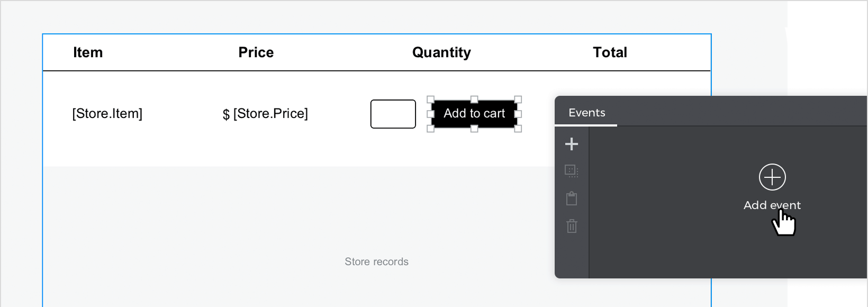Click the empty Quantity input box
Viewport: 868px width, 307px height.
pos(393,114)
